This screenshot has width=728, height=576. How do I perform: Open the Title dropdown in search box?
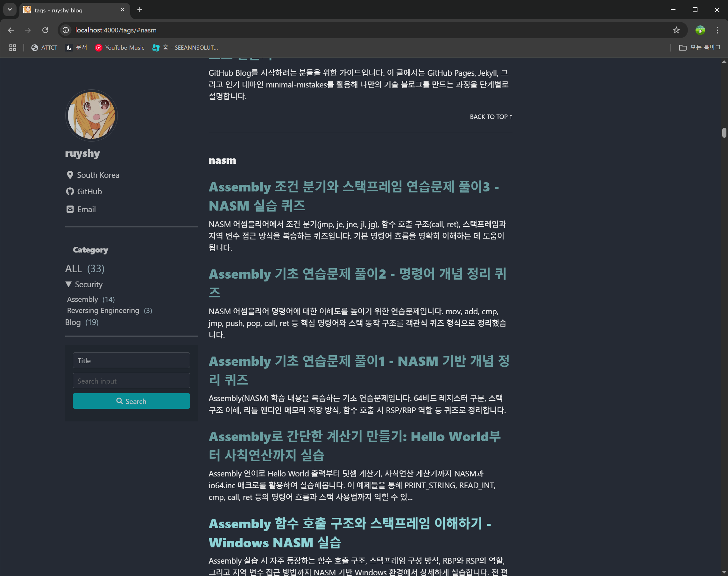(131, 360)
